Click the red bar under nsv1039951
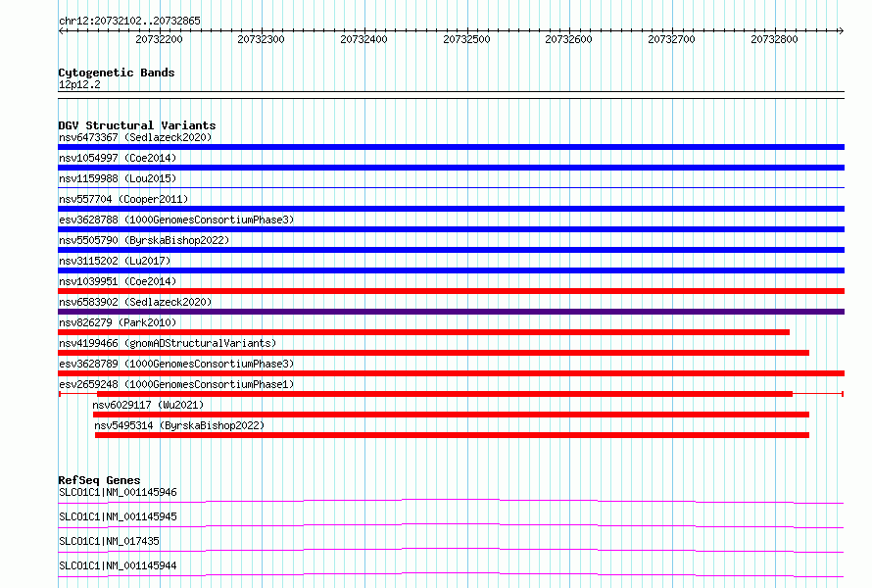Screen dimensions: 872x588 [x=451, y=291]
